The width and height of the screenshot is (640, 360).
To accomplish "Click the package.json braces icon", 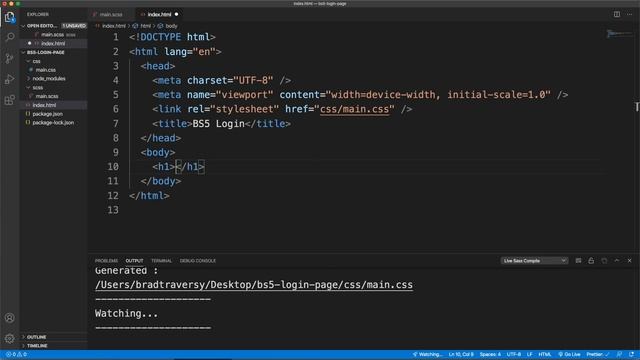I will (28, 113).
